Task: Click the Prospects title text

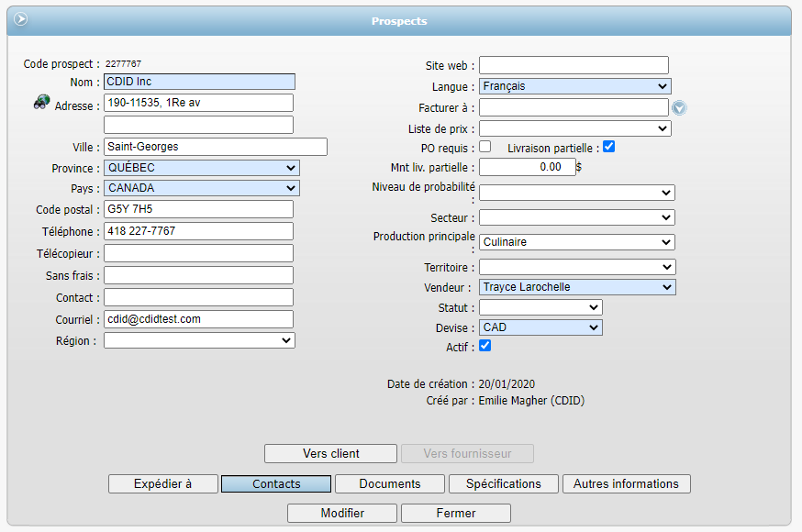Action: (x=399, y=21)
